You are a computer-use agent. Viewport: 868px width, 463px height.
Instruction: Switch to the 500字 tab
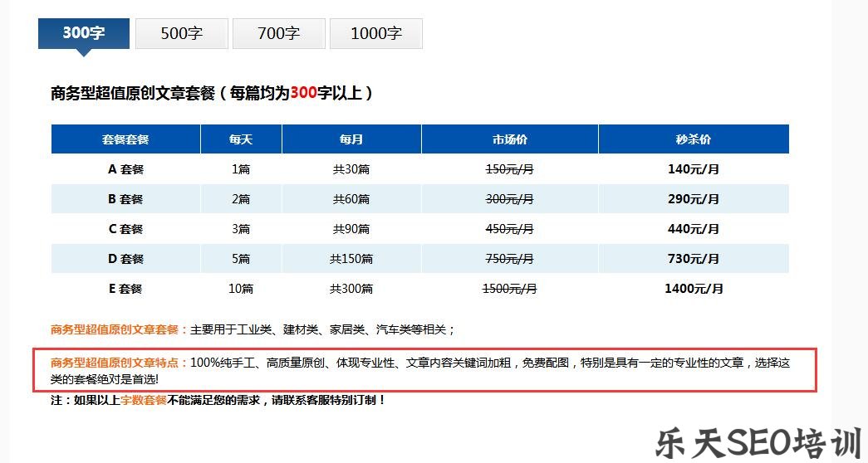[181, 34]
